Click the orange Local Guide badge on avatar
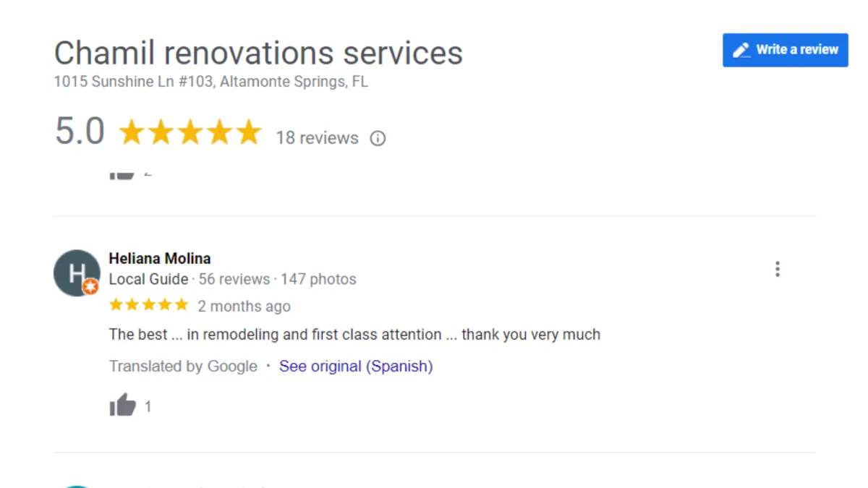The width and height of the screenshot is (868, 488). [90, 287]
